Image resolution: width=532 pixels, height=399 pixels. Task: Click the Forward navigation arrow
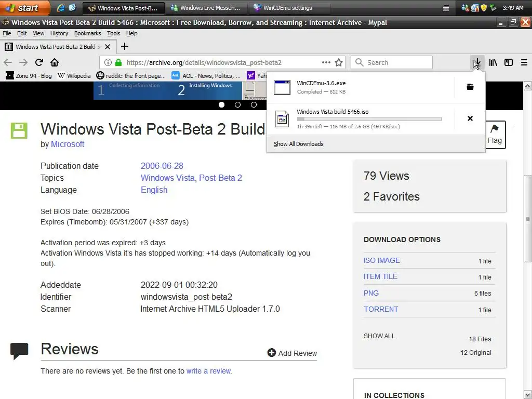(x=23, y=62)
